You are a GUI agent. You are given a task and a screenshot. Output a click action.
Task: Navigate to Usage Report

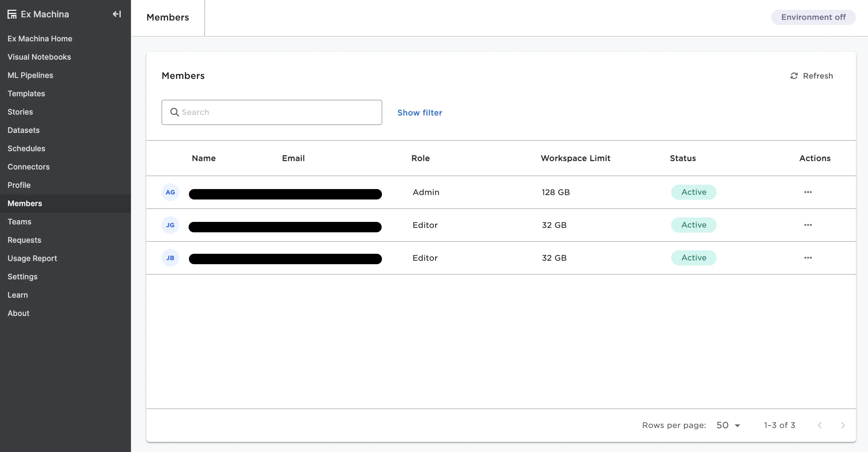click(x=32, y=259)
